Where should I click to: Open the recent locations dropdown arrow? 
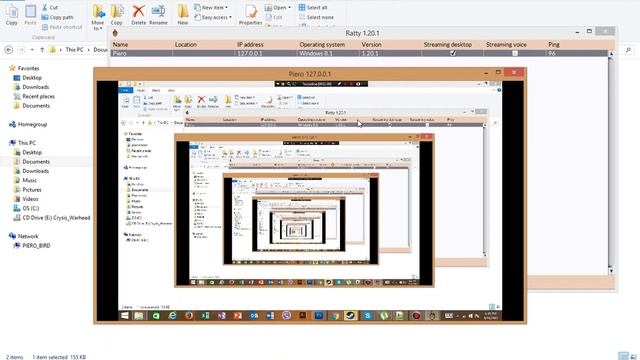pyautogui.click(x=32, y=50)
